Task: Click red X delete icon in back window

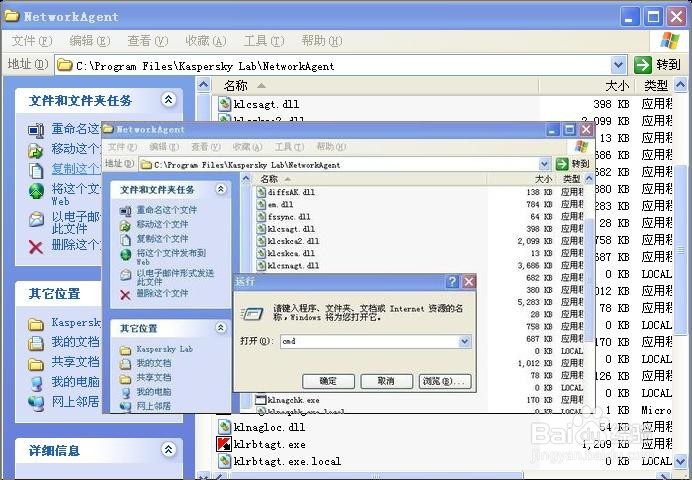Action: pyautogui.click(x=36, y=247)
